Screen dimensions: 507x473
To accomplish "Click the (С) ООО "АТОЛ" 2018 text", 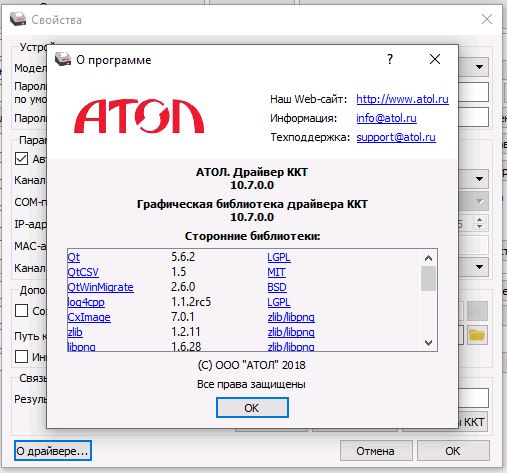I will tap(252, 365).
